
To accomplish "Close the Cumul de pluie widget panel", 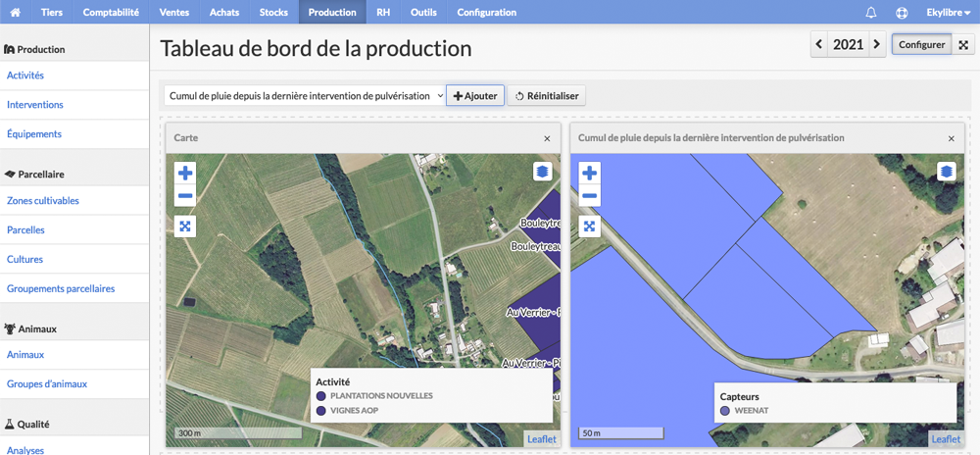I will 952,138.
